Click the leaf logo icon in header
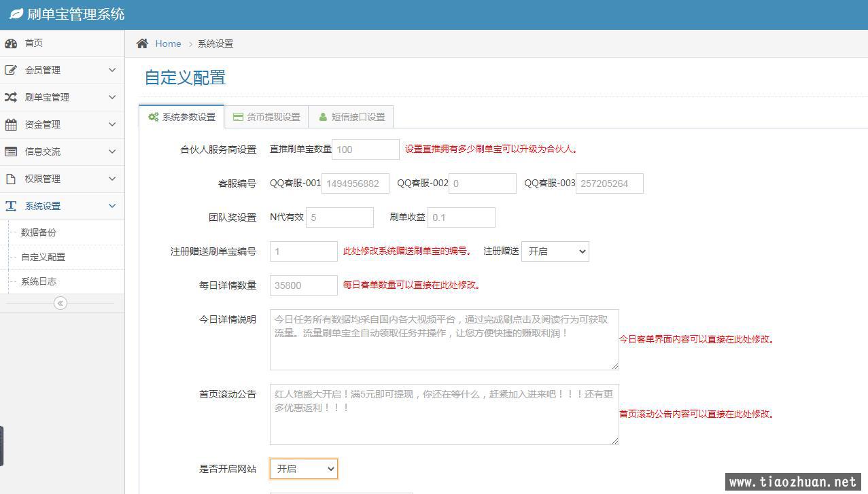This screenshot has height=494, width=868. 16,14
